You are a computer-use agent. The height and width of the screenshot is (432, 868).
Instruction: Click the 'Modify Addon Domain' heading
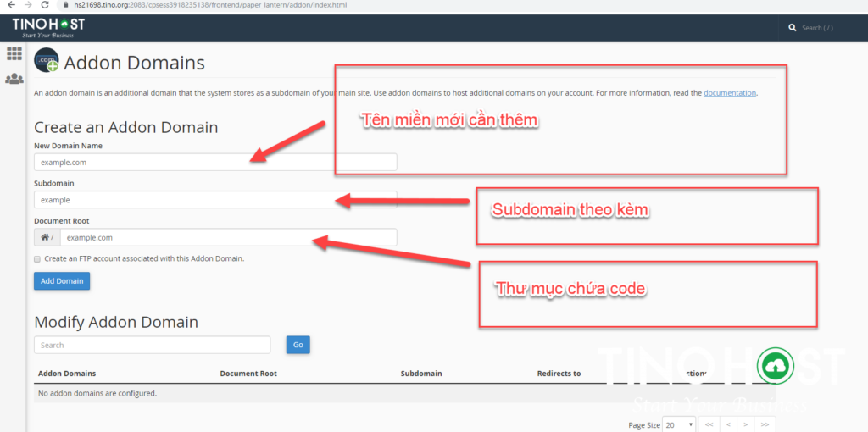pos(115,322)
